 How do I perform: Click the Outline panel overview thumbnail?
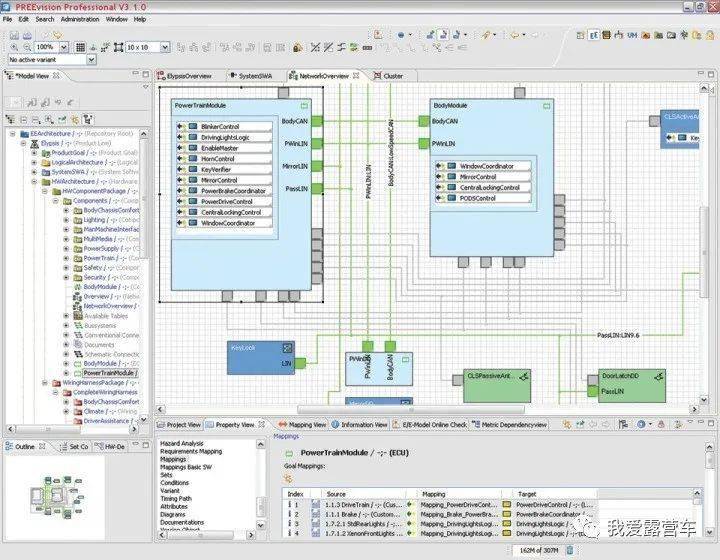tap(56, 496)
